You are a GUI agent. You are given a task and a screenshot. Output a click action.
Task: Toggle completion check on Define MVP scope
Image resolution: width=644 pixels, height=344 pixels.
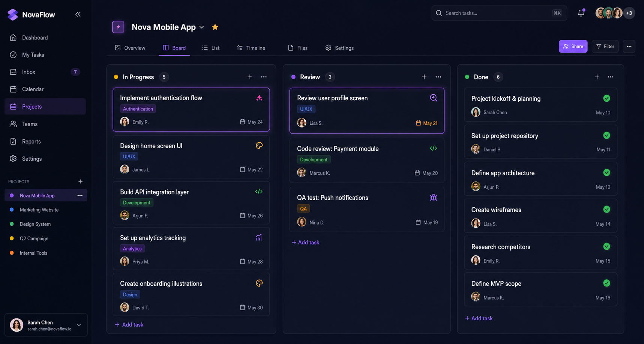(x=606, y=283)
